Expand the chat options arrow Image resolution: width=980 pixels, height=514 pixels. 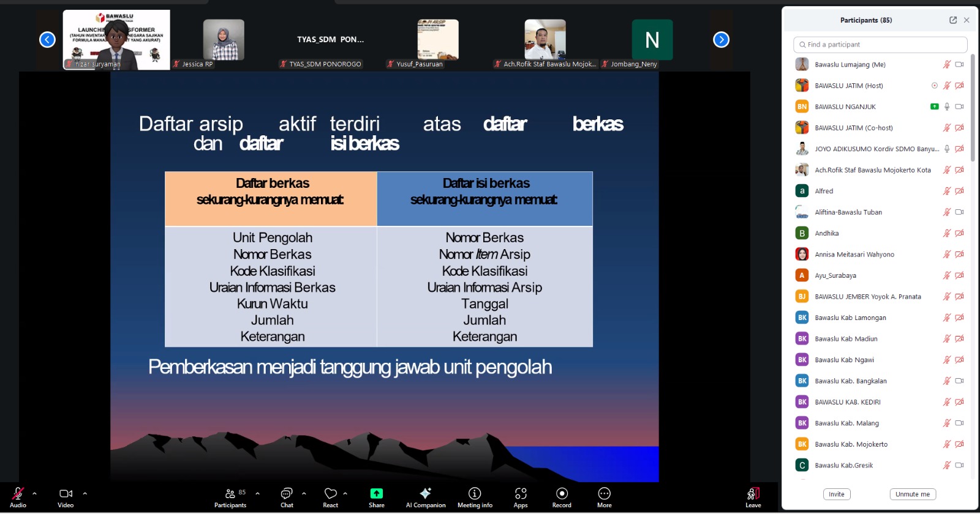tap(304, 493)
